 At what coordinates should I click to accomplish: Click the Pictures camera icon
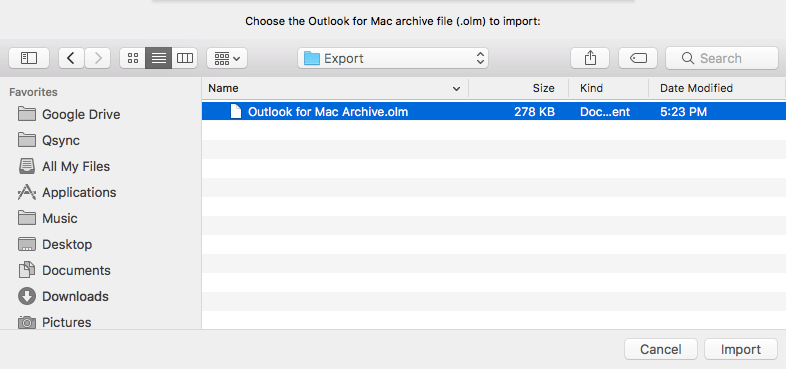[x=27, y=322]
